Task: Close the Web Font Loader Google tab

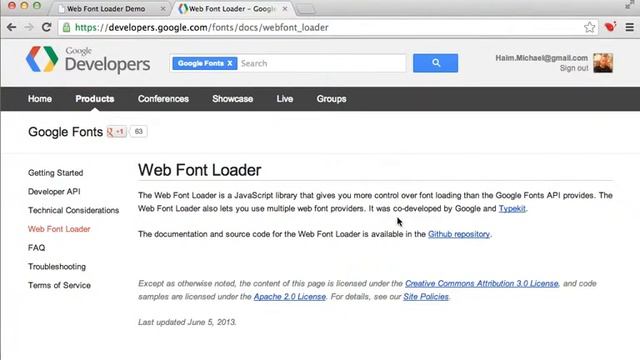Action: click(x=284, y=9)
